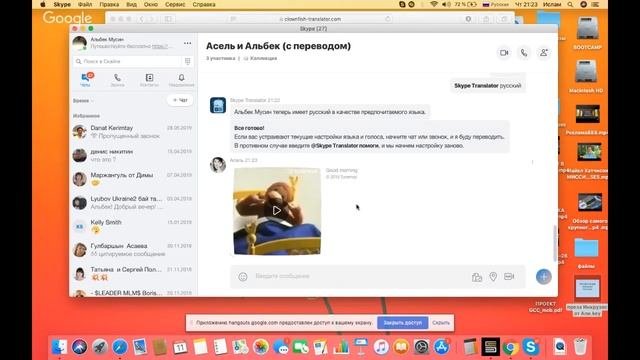Open Асель's avatar in the chat

(x=218, y=165)
